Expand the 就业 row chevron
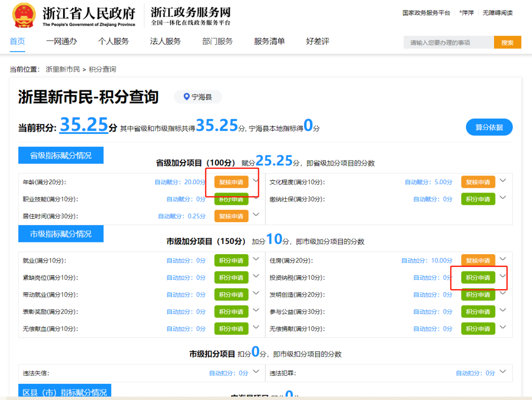This screenshot has width=532, height=400. pyautogui.click(x=256, y=259)
